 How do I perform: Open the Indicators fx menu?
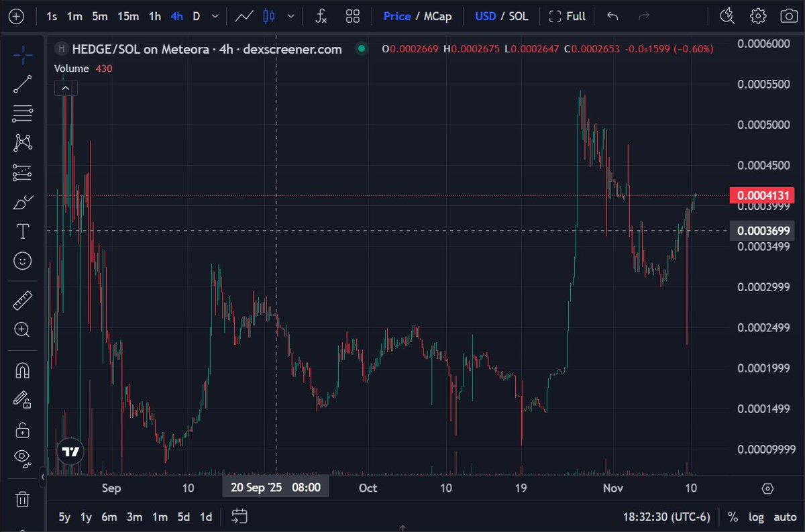point(320,16)
